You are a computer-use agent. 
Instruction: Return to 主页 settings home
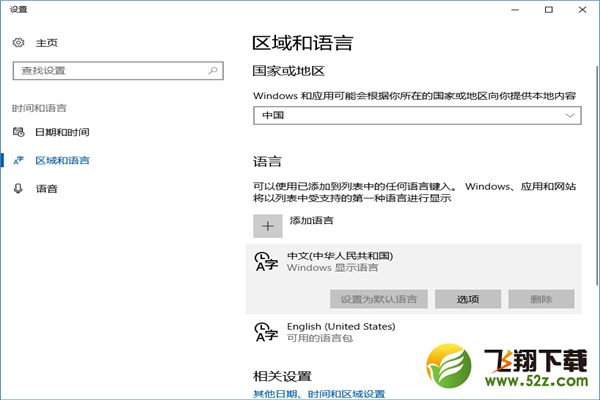(x=46, y=42)
